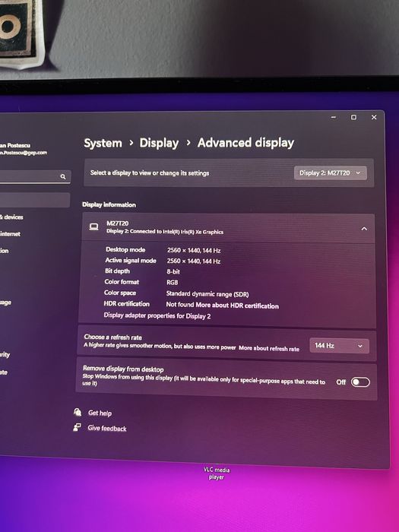Select the user account email in sidebar
This screenshot has width=399, height=532.
click(24, 153)
